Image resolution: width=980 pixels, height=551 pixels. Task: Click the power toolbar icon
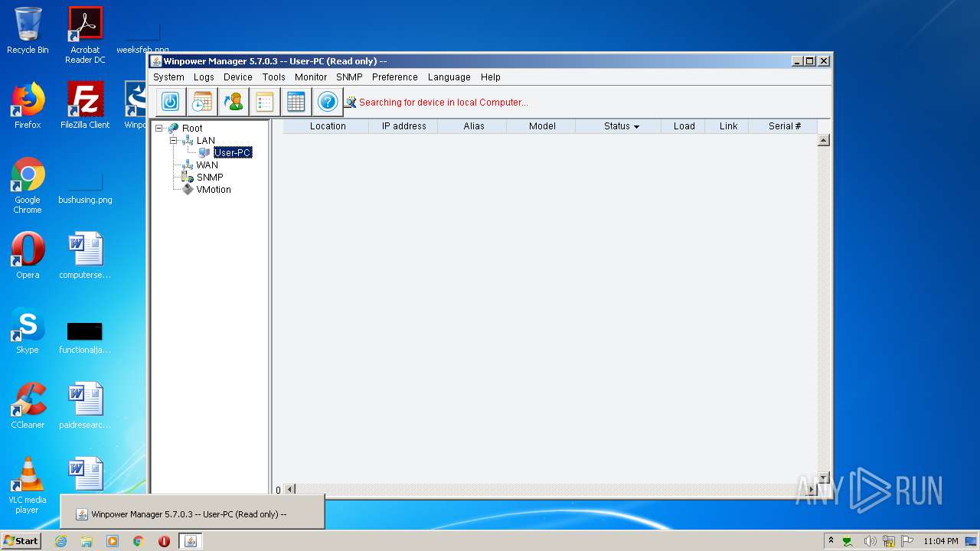(171, 102)
